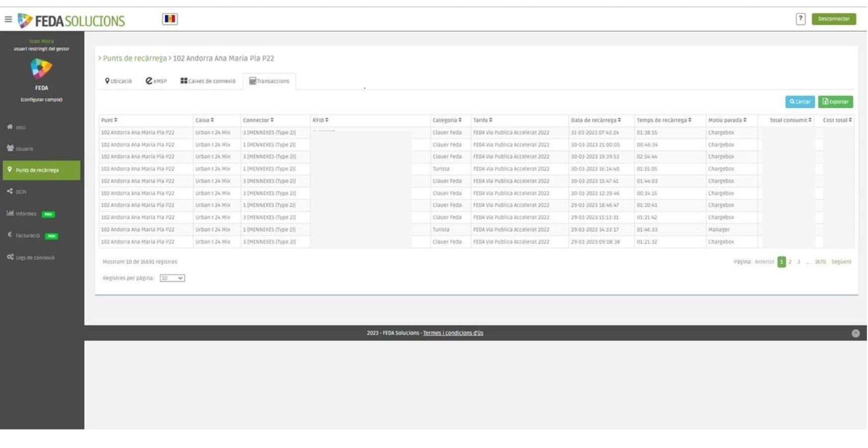Switch to Caixes de connexió tab
868x448 pixels.
pyautogui.click(x=208, y=81)
